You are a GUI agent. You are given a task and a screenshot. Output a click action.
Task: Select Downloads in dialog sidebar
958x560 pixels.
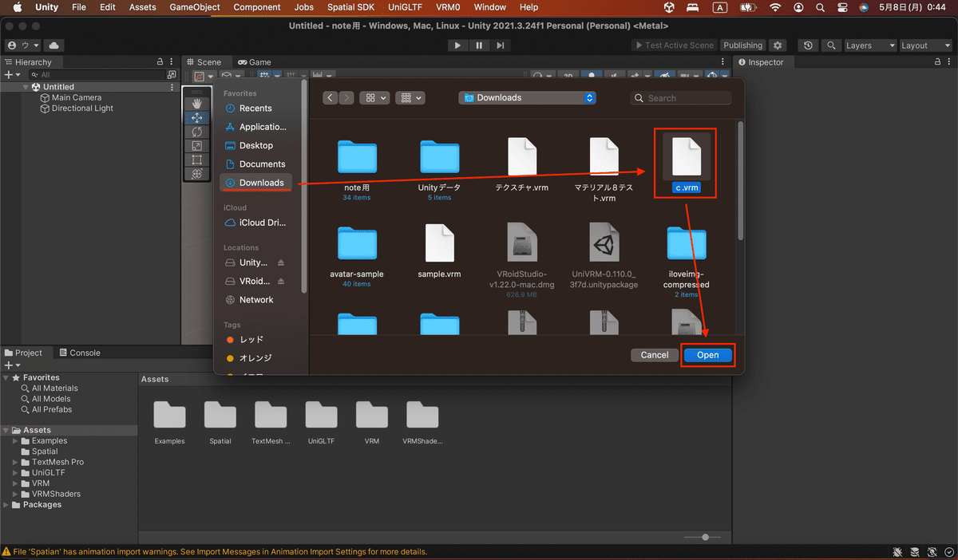pos(257,183)
